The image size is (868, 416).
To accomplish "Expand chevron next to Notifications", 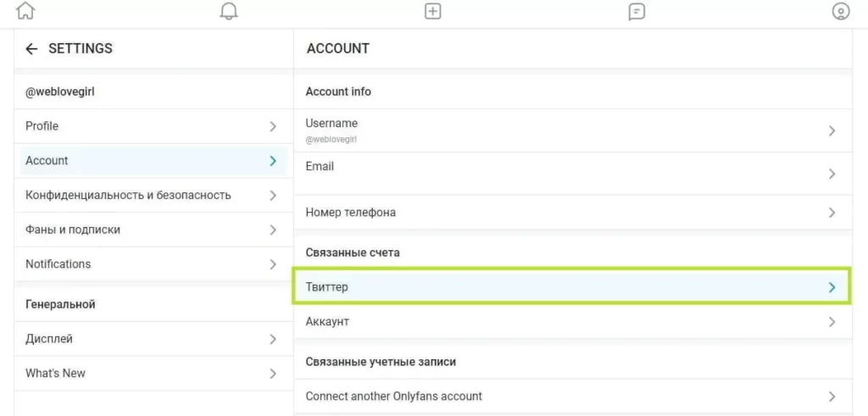I will [x=273, y=264].
